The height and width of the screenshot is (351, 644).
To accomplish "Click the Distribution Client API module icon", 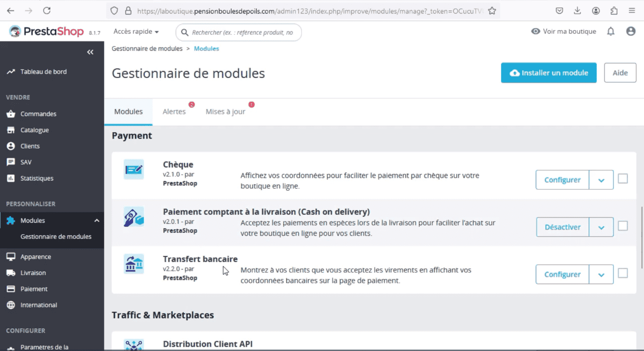I will [x=134, y=345].
